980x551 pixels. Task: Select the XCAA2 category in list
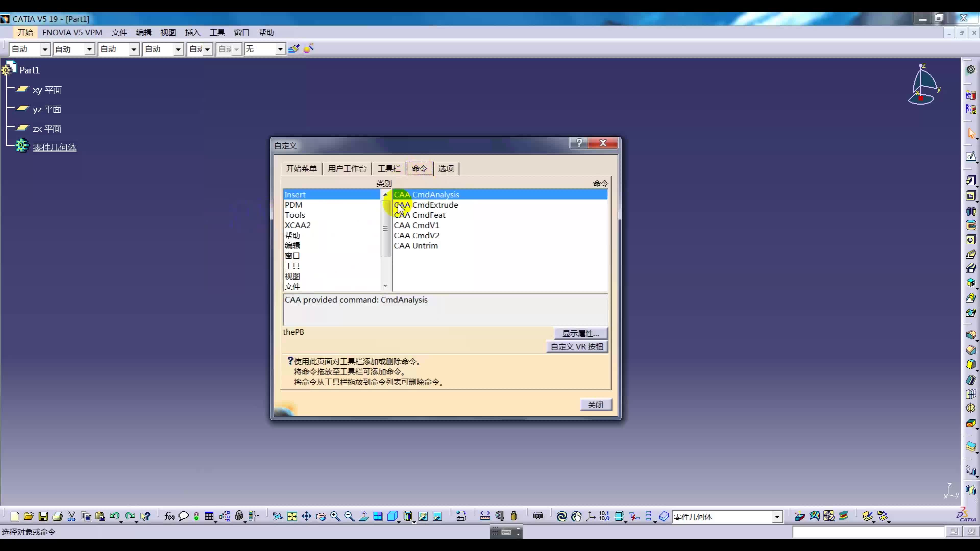tap(298, 225)
